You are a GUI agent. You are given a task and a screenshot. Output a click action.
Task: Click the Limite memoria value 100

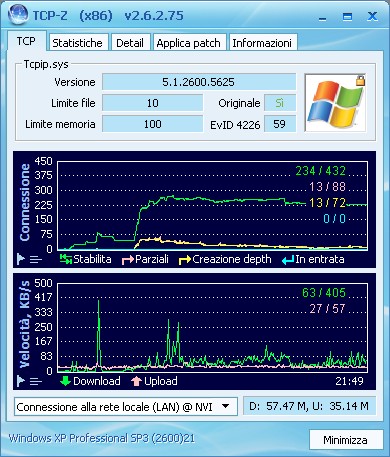tap(152, 124)
